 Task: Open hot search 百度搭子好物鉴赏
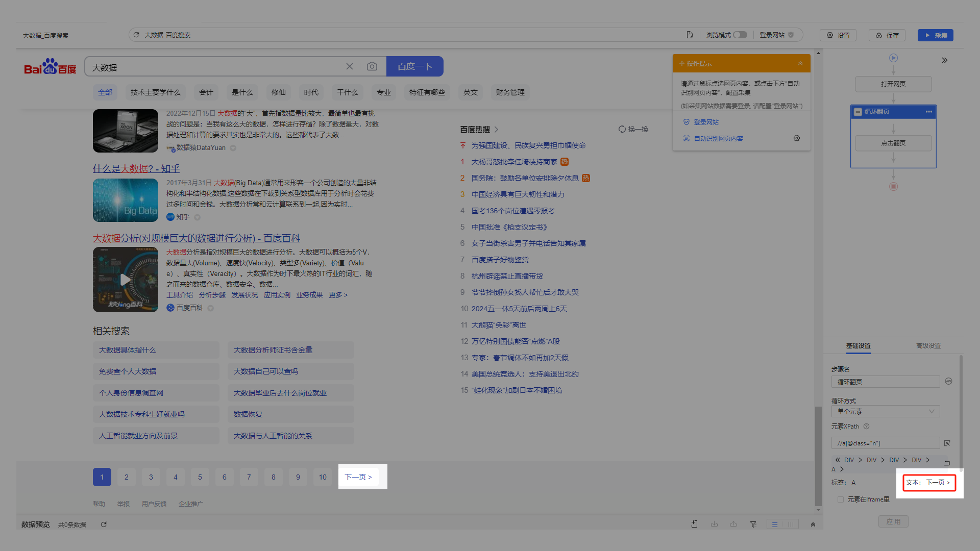click(500, 260)
